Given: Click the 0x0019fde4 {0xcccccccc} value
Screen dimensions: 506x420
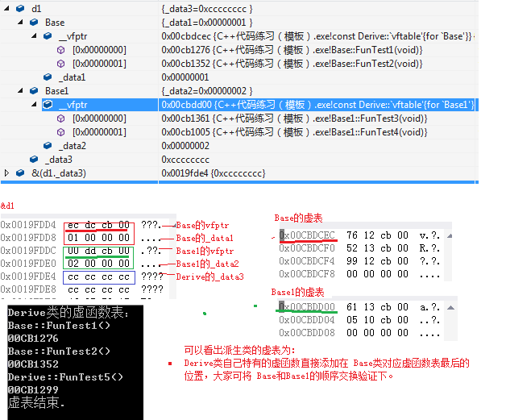Looking at the screenshot, I should (214, 173).
